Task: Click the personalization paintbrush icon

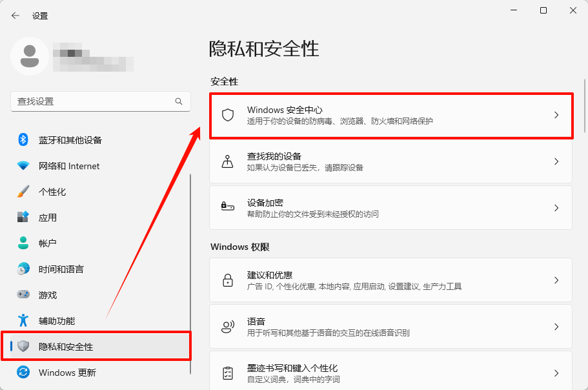Action: coord(23,192)
